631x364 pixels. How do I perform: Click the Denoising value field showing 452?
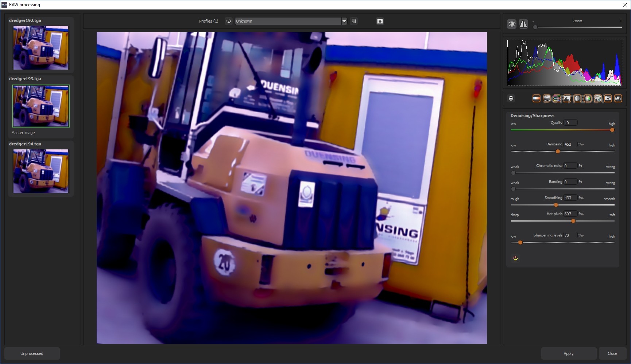[570, 144]
